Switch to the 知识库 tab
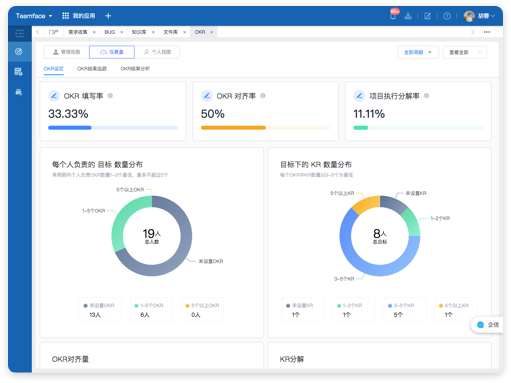The height and width of the screenshot is (383, 511). pyautogui.click(x=139, y=32)
